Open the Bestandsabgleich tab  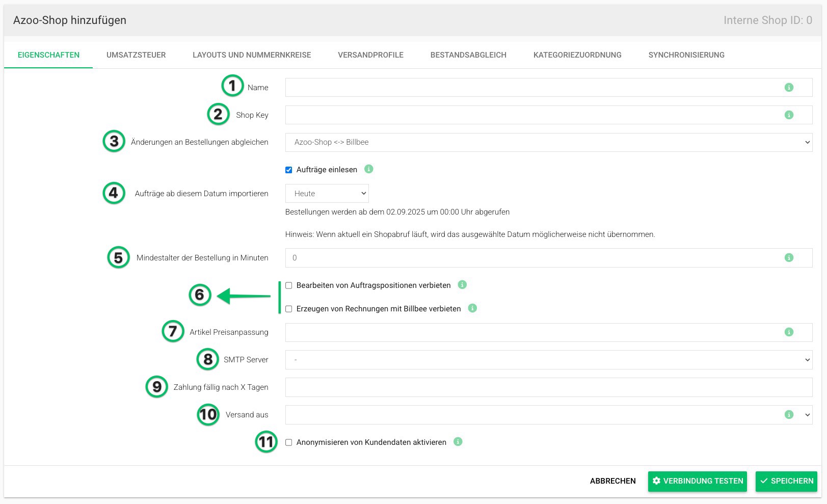[468, 55]
